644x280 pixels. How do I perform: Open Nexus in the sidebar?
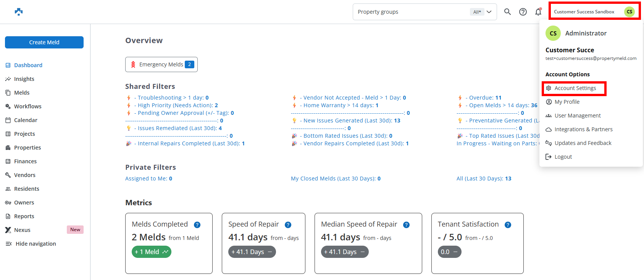coord(22,230)
